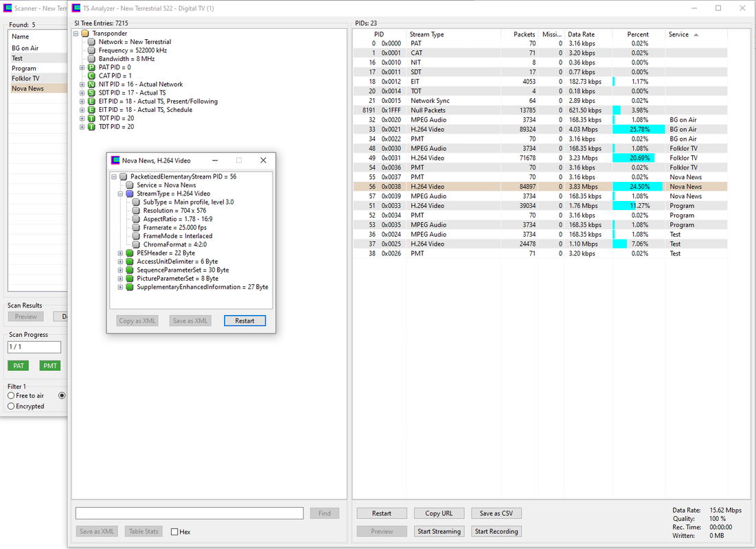Select Folklor TV in the Scanner list
756x549 pixels.
point(38,78)
